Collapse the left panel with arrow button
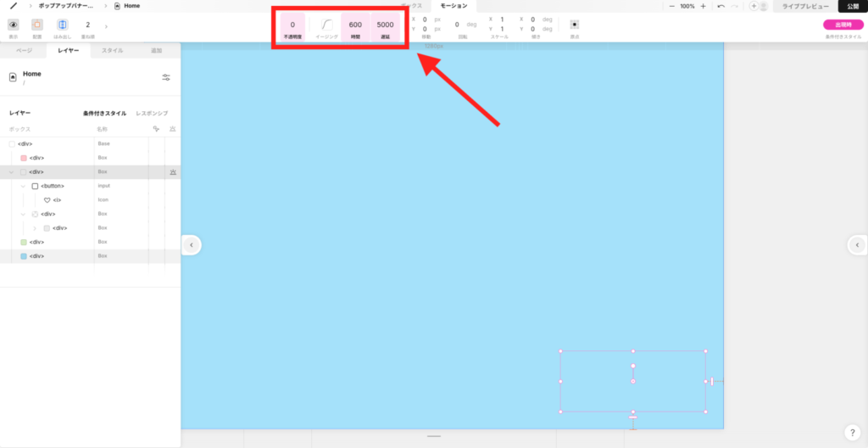Image resolution: width=868 pixels, height=448 pixels. click(x=192, y=244)
